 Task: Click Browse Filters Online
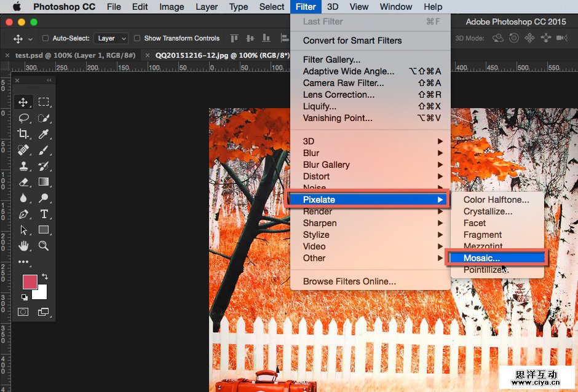coord(349,281)
